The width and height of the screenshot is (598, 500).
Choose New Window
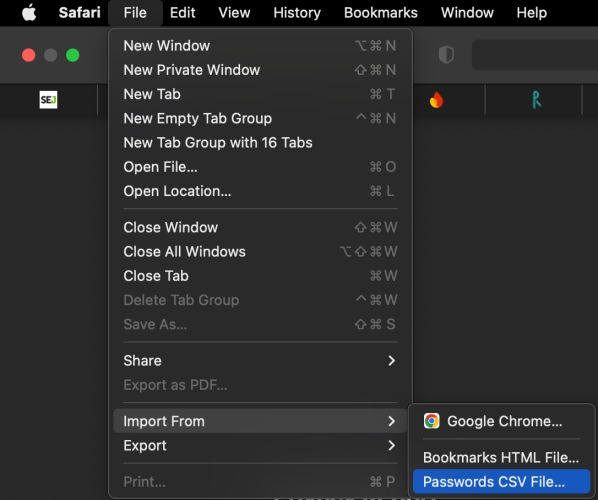click(x=260, y=46)
